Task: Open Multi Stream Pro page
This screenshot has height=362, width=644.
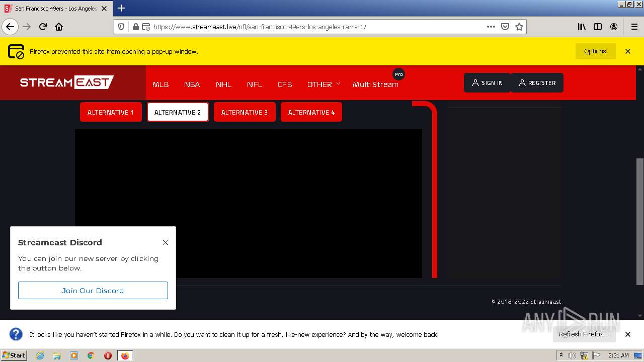Action: (x=375, y=84)
